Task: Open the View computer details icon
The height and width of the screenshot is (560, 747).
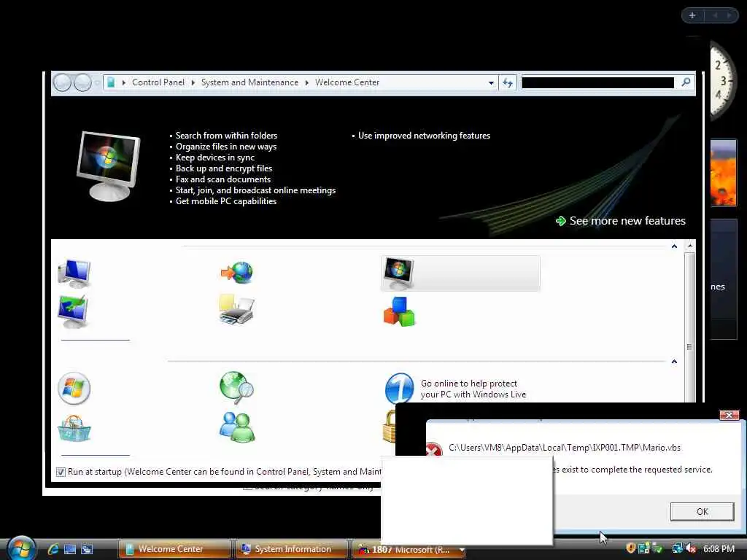Action: click(x=74, y=273)
